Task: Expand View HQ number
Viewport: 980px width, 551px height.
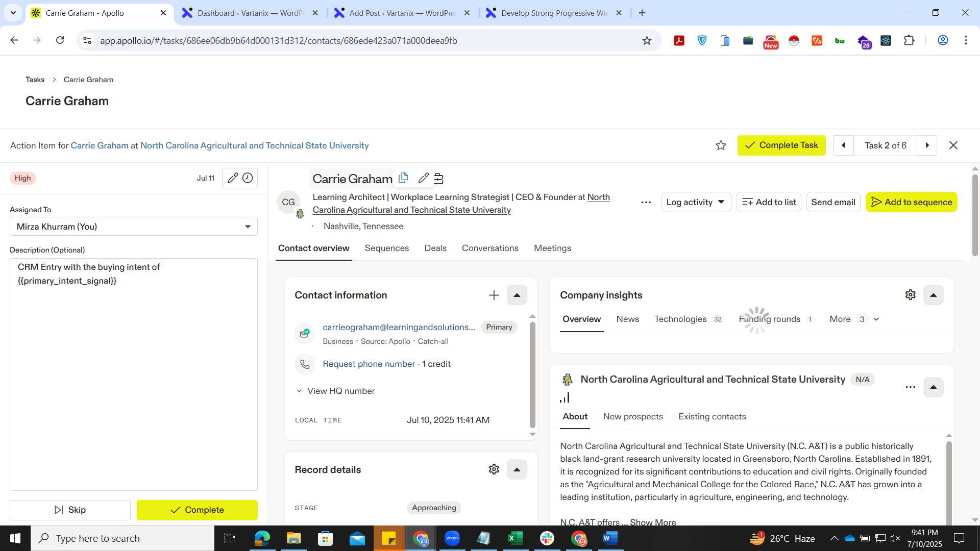Action: (336, 391)
